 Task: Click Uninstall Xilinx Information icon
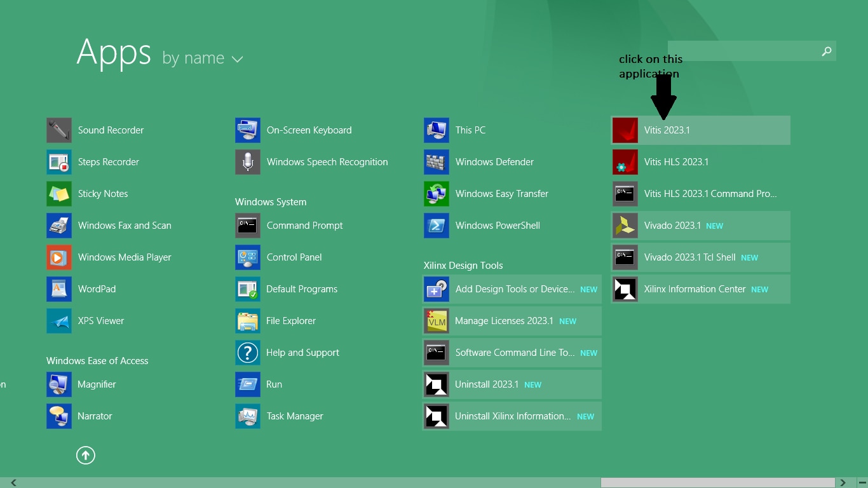437,416
